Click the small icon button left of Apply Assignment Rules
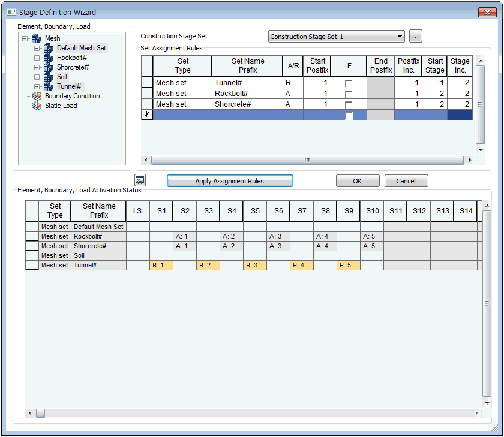The height and width of the screenshot is (437, 504). 140,180
